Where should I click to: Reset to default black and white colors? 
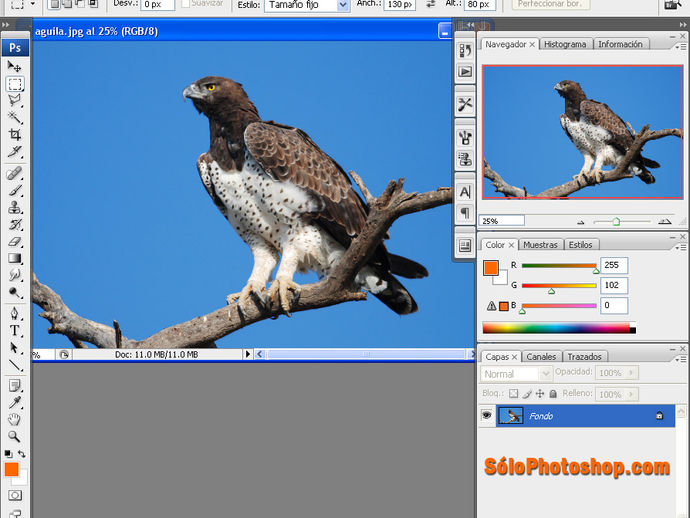coord(8,454)
